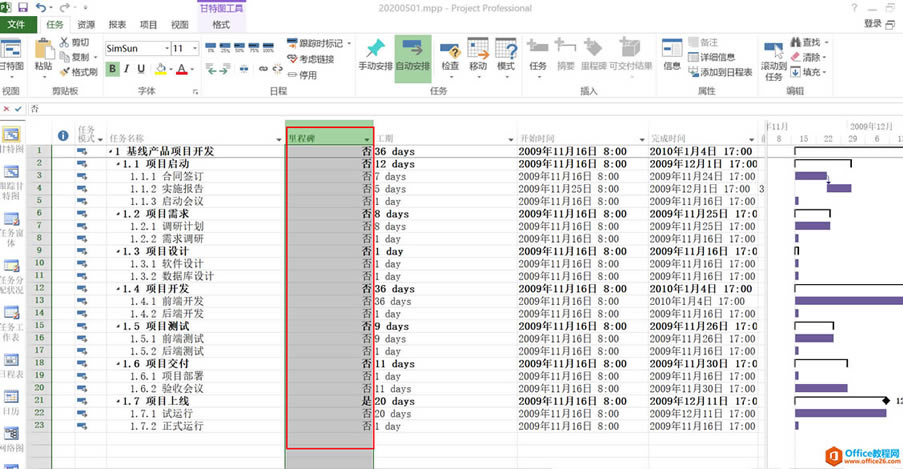Open the 里程碑 column filter dropdown
Viewport: 903px width, 469px height.
[366, 138]
